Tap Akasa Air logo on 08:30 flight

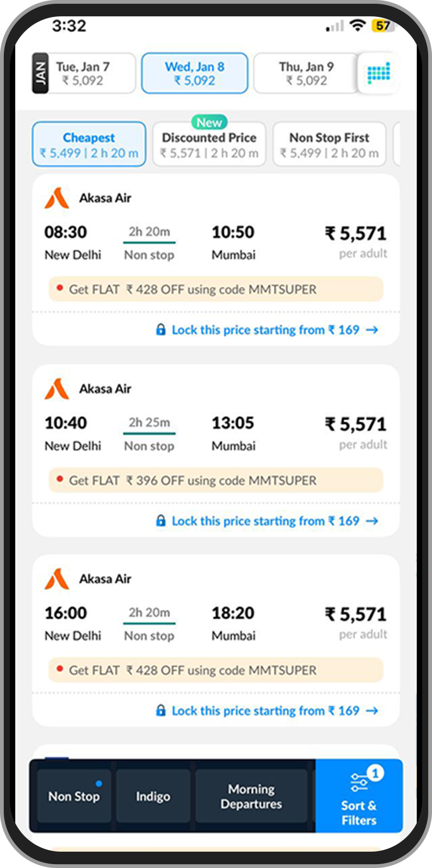pyautogui.click(x=57, y=198)
